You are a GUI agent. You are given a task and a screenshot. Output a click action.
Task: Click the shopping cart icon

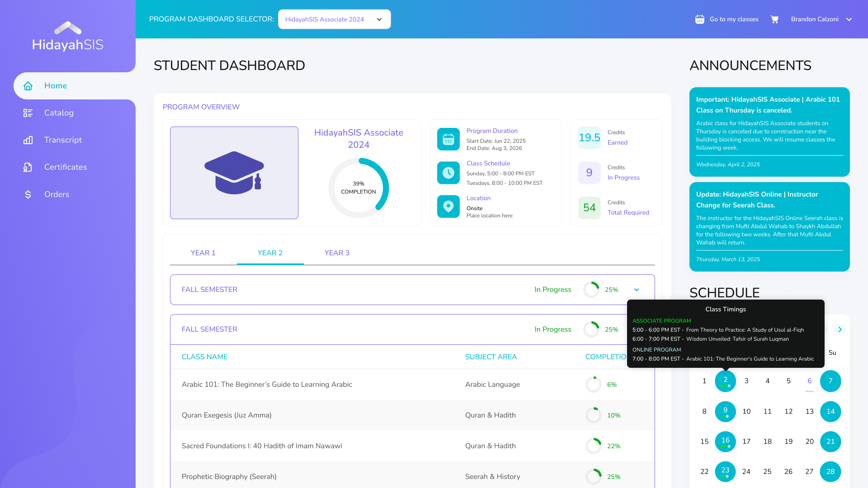tap(774, 19)
